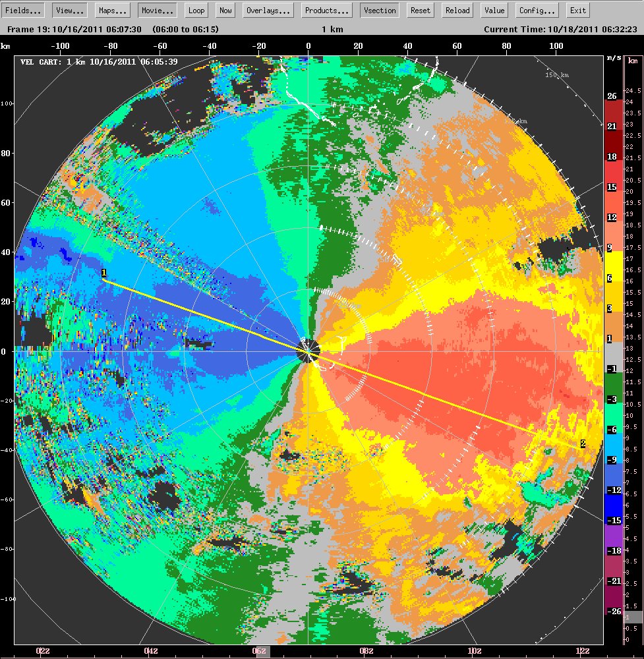Click the -15 m/s color scale swatch
The height and width of the screenshot is (659, 644).
pos(614,521)
